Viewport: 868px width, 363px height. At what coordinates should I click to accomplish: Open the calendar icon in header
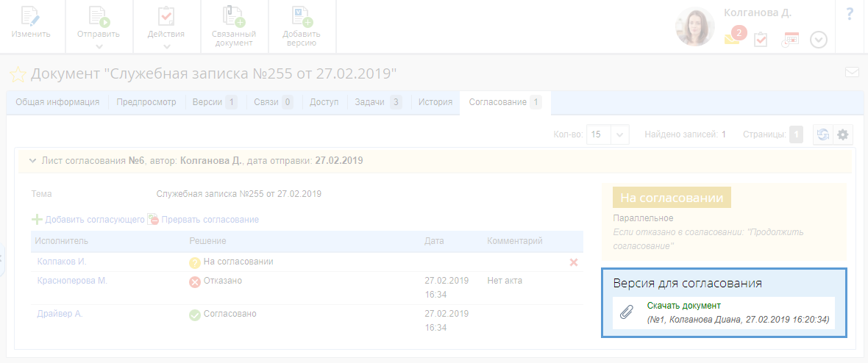[790, 40]
